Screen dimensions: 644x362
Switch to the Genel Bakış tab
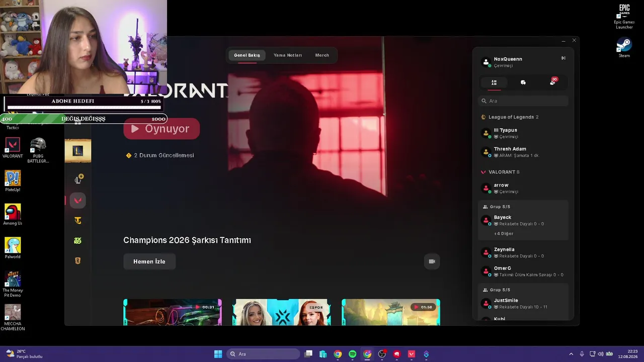click(247, 55)
